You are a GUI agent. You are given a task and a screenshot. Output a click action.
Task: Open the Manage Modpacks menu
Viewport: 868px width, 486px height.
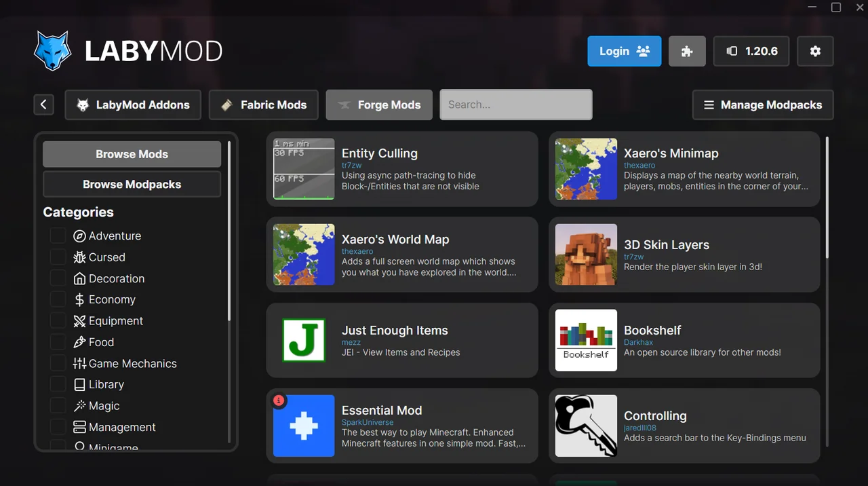(x=763, y=105)
